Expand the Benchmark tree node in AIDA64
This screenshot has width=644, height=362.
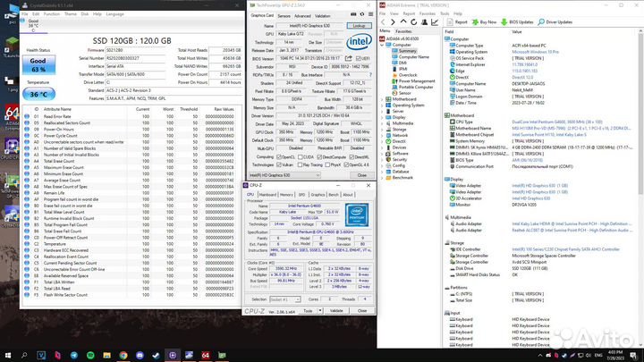point(383,178)
